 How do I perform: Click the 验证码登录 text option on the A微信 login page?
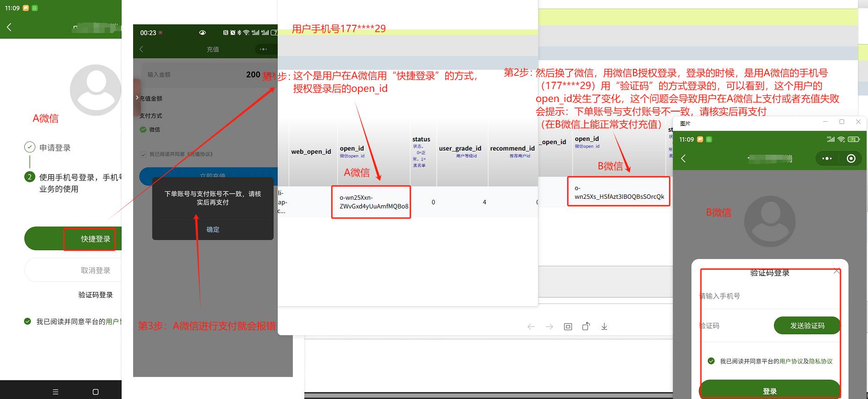[95, 295]
